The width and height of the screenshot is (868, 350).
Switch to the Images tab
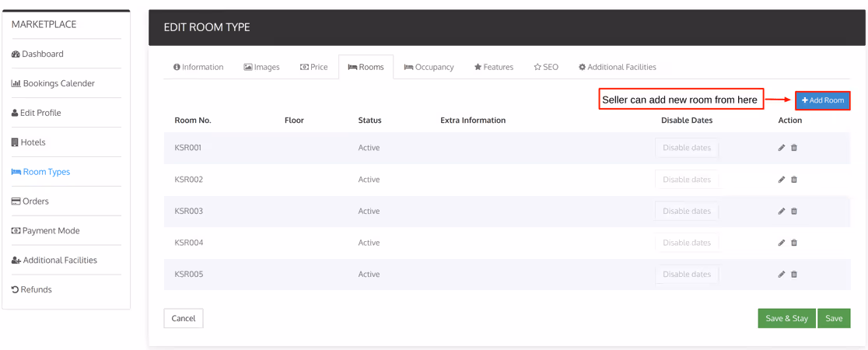[x=262, y=67]
